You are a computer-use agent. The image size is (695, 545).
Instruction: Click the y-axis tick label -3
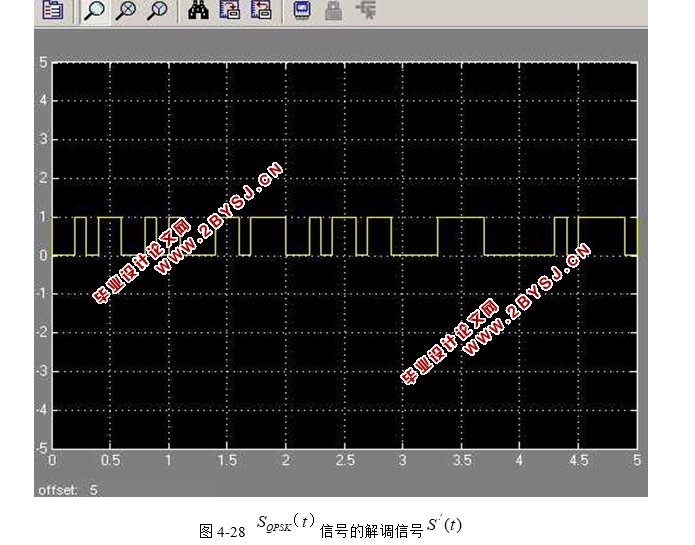(42, 371)
